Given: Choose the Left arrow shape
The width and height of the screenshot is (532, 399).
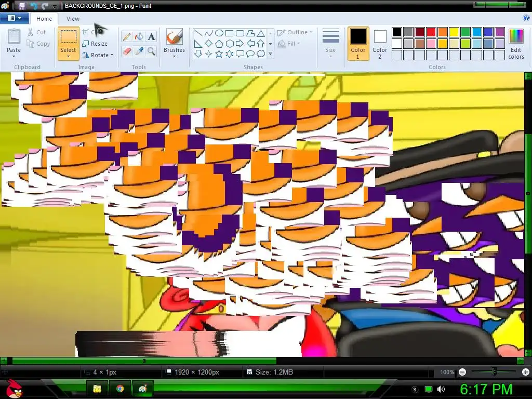Looking at the screenshot, I should (x=250, y=44).
